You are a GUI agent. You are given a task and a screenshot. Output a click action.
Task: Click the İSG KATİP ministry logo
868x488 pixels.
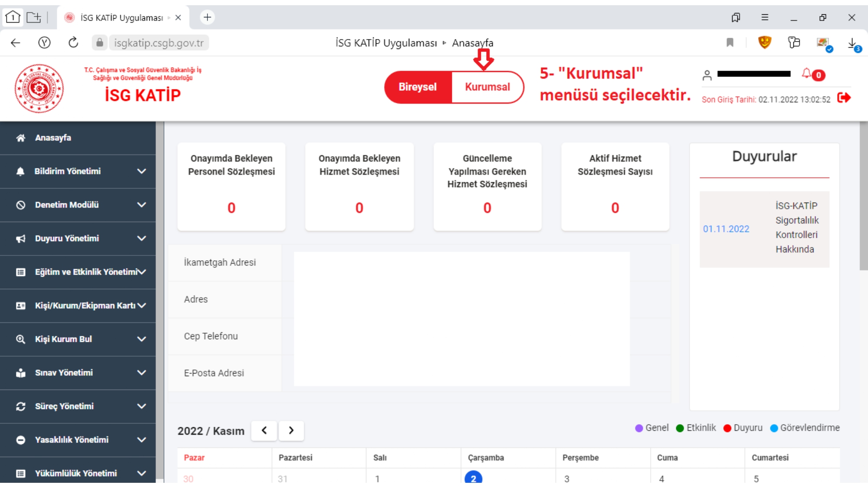pos(39,88)
